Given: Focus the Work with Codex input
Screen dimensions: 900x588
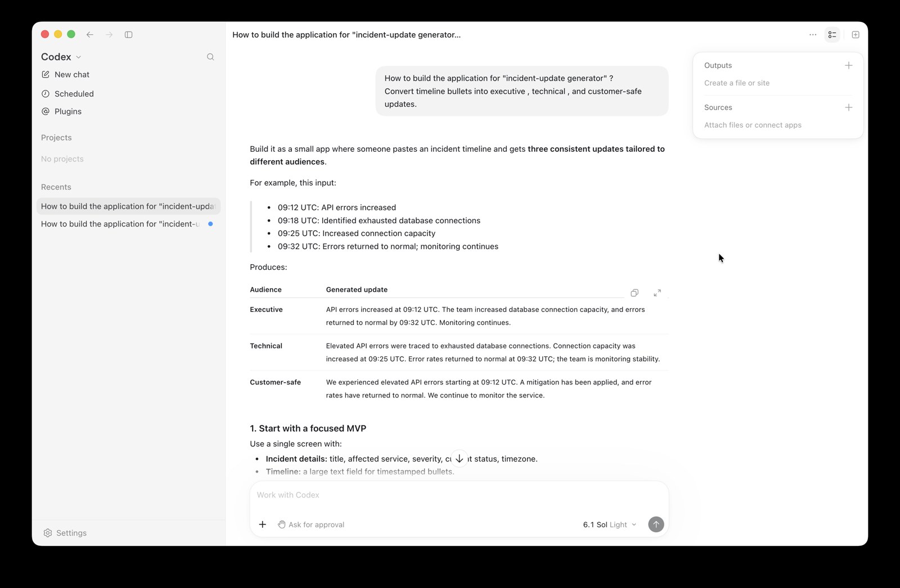Looking at the screenshot, I should click(x=459, y=495).
